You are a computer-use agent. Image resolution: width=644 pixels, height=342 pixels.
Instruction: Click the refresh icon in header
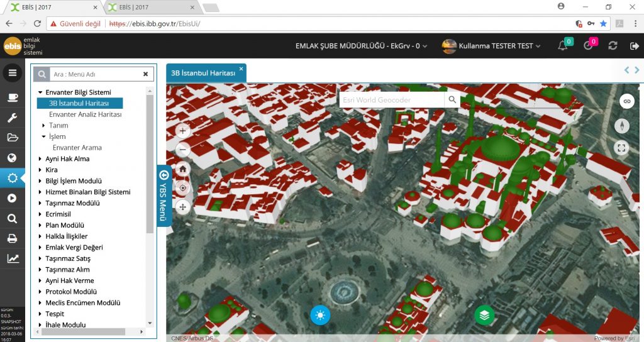click(613, 45)
